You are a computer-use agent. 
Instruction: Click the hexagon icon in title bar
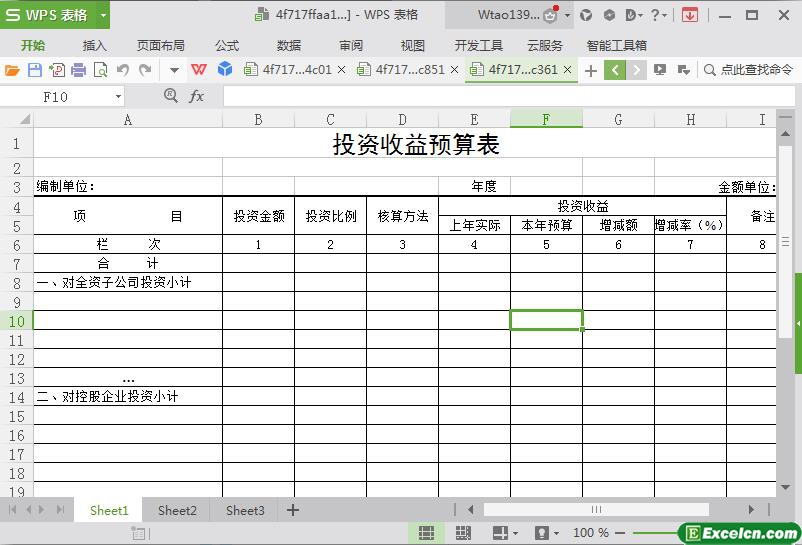(609, 15)
